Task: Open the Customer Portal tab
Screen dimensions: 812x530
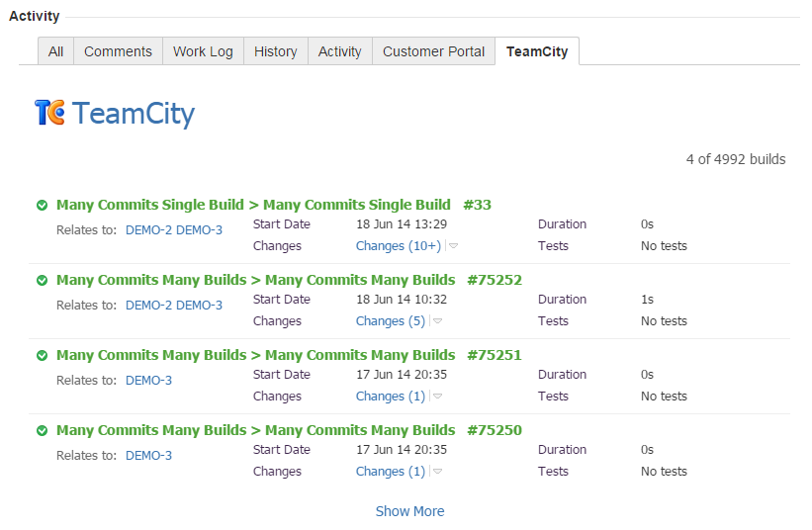Action: pos(433,51)
